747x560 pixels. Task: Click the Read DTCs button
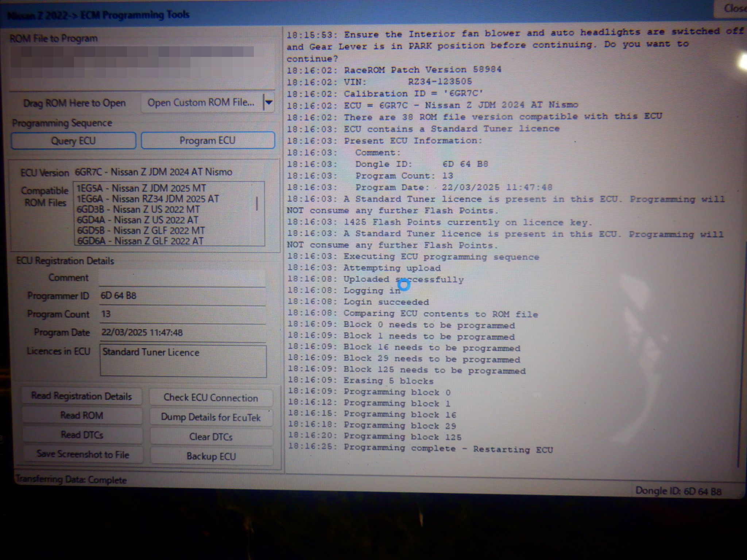coord(81,435)
